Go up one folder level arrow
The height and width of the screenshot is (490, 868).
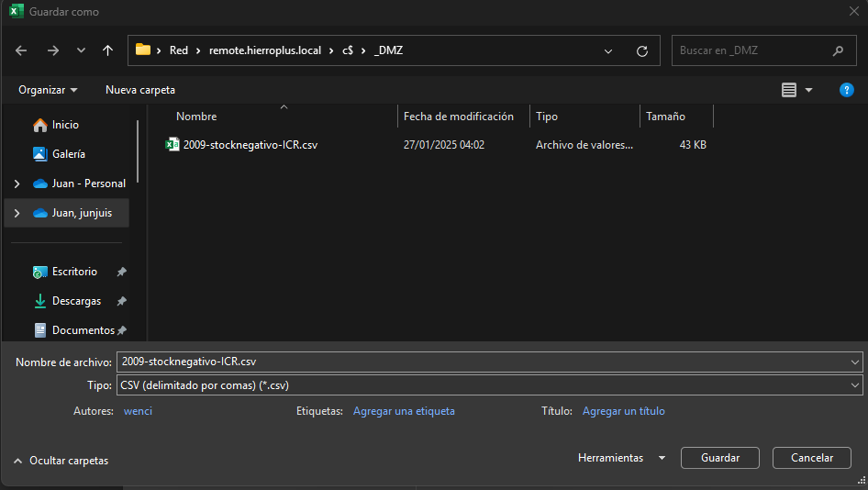pos(107,50)
